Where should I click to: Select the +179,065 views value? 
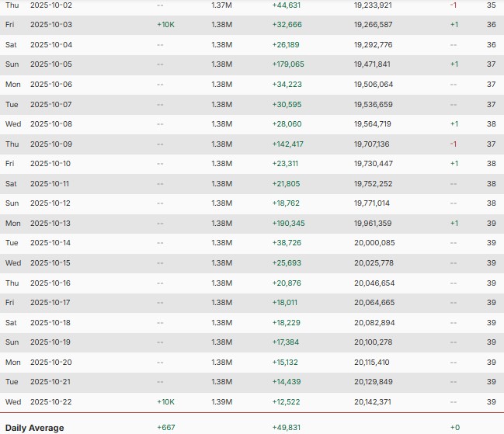(x=288, y=64)
